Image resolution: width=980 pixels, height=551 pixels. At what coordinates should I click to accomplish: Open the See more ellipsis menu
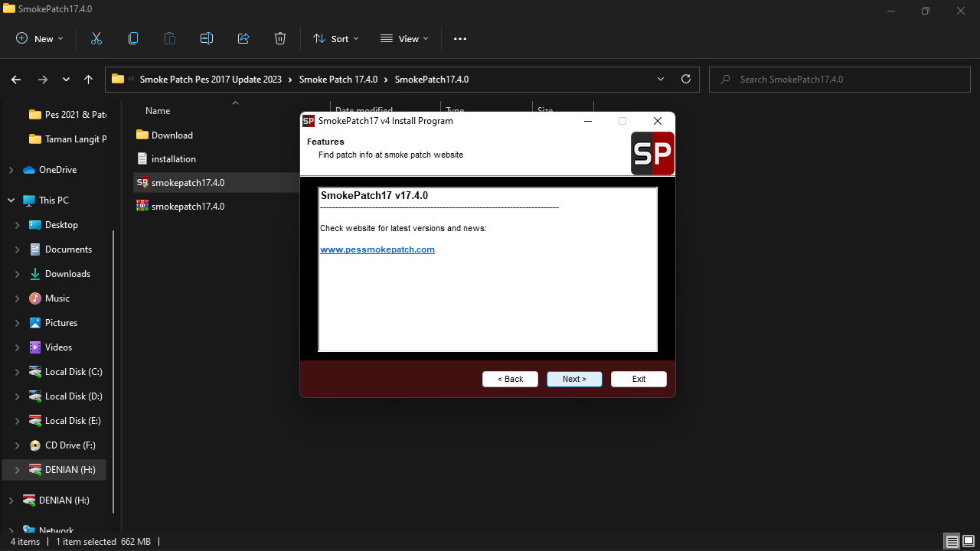460,38
